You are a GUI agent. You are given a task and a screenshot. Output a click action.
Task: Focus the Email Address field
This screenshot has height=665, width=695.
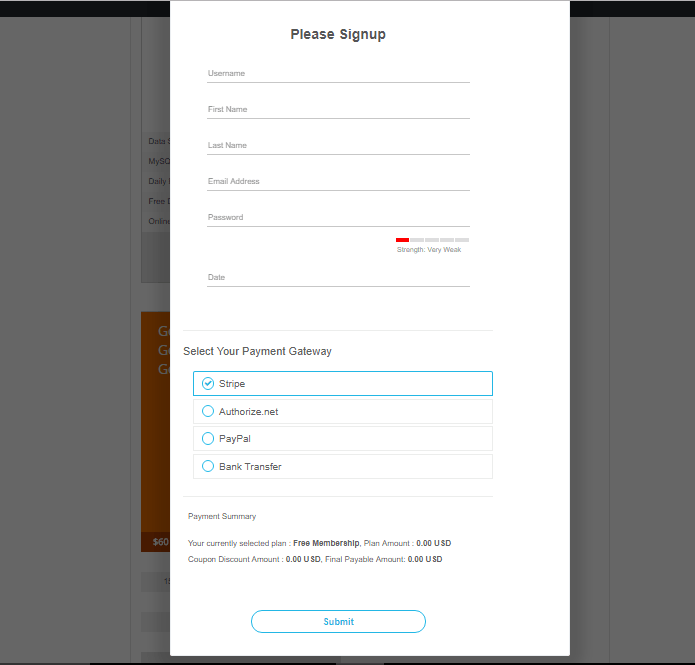click(338, 181)
